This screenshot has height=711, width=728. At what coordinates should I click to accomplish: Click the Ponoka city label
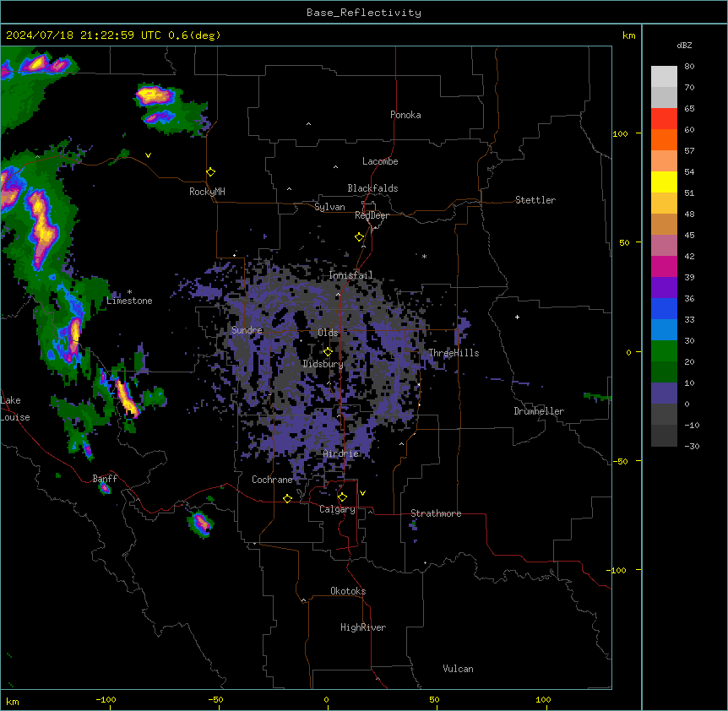[405, 115]
